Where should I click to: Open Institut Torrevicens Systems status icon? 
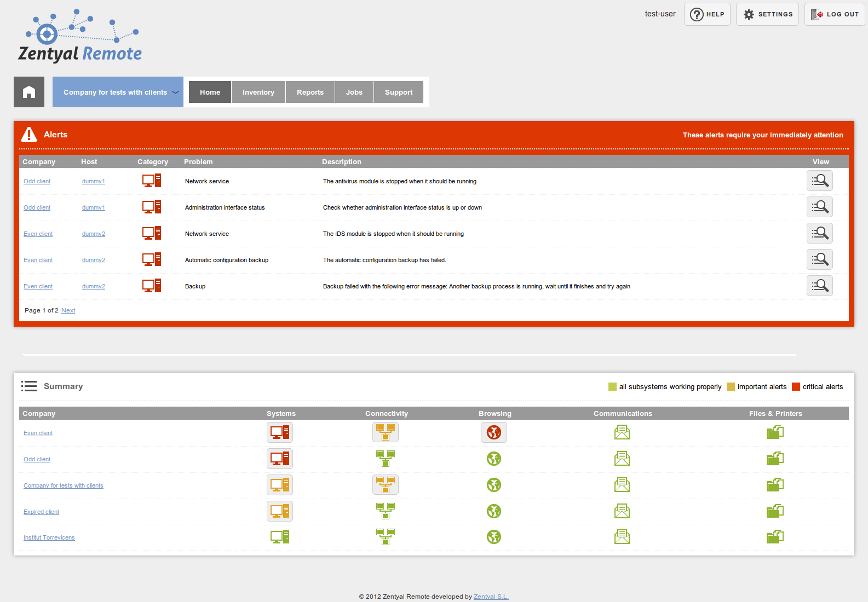(x=280, y=537)
